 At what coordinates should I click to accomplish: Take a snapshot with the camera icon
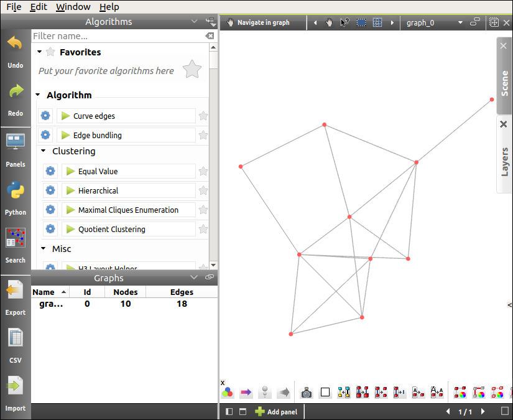306,393
